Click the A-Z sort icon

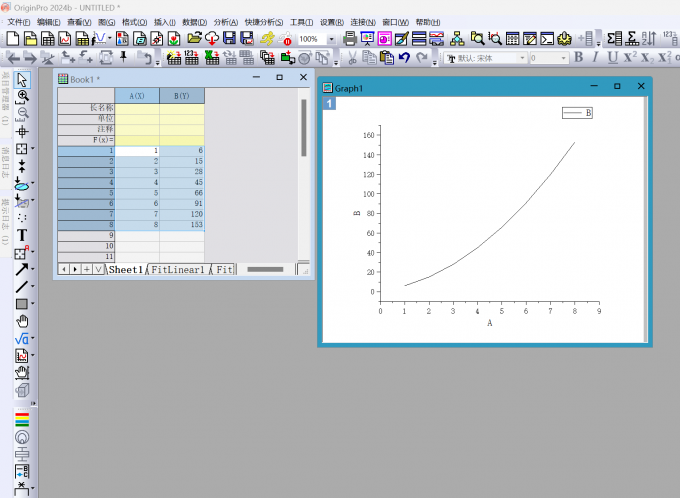click(649, 39)
